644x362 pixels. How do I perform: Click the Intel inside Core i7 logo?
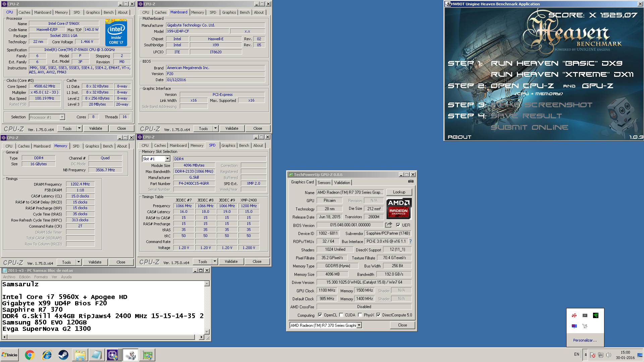click(x=116, y=33)
